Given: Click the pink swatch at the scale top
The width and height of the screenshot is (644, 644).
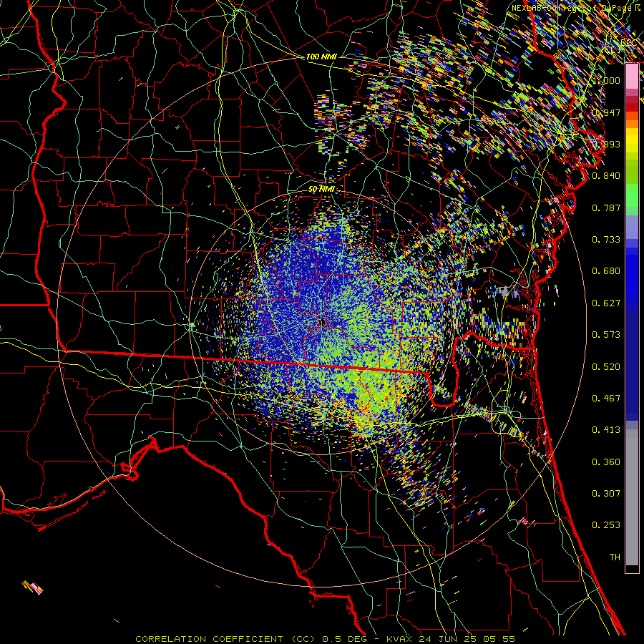Looking at the screenshot, I should (x=632, y=77).
